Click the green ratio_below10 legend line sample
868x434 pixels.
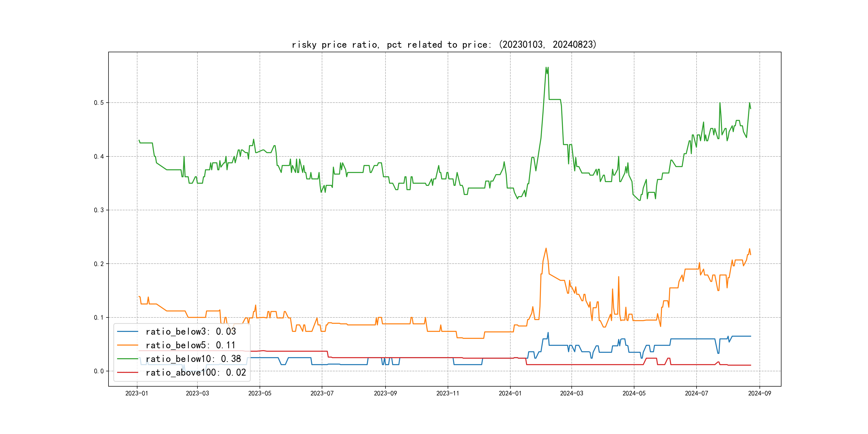(127, 359)
